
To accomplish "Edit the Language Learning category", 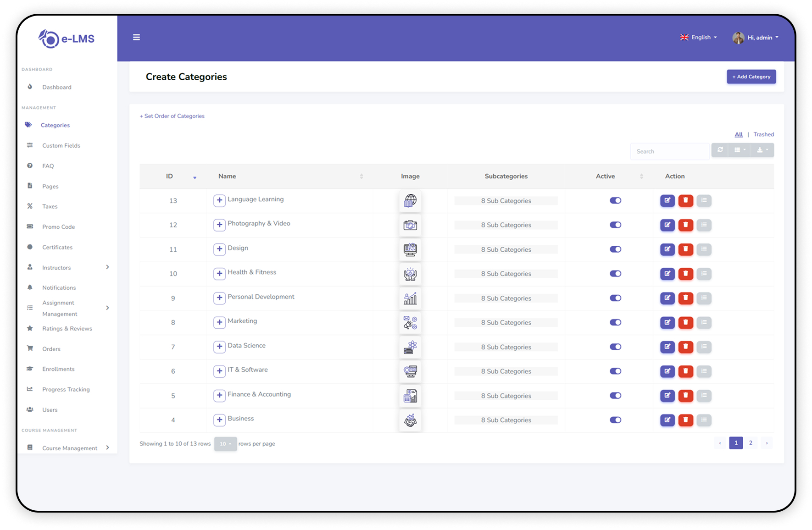I will pyautogui.click(x=667, y=200).
